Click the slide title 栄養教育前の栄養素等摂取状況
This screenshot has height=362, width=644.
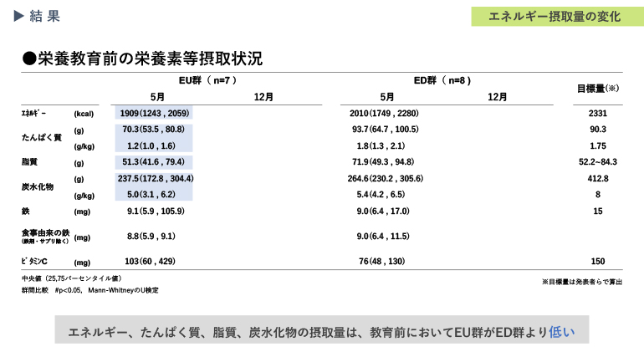(x=149, y=59)
